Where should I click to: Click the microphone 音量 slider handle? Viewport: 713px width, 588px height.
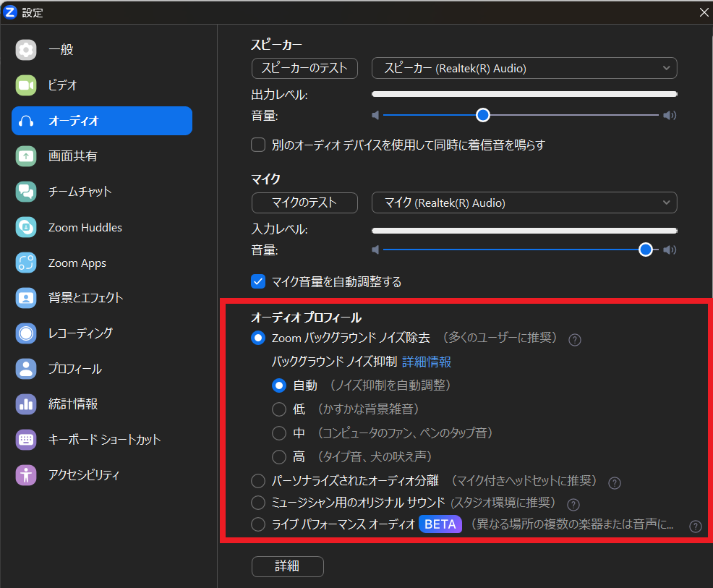646,250
